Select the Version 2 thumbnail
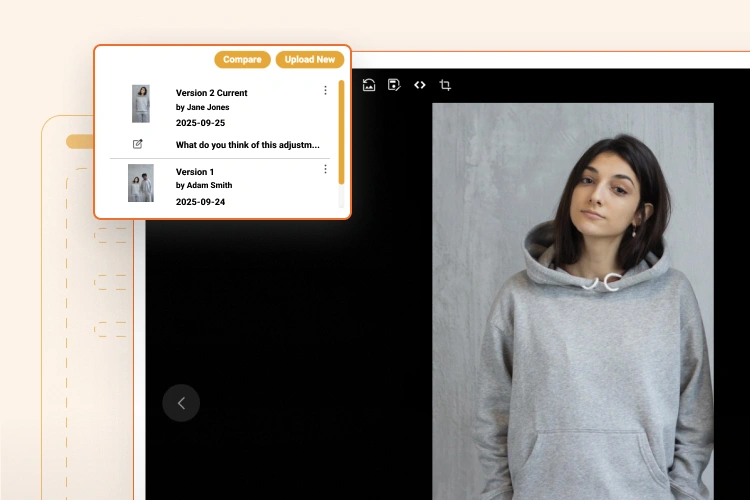The image size is (750, 500). (141, 104)
